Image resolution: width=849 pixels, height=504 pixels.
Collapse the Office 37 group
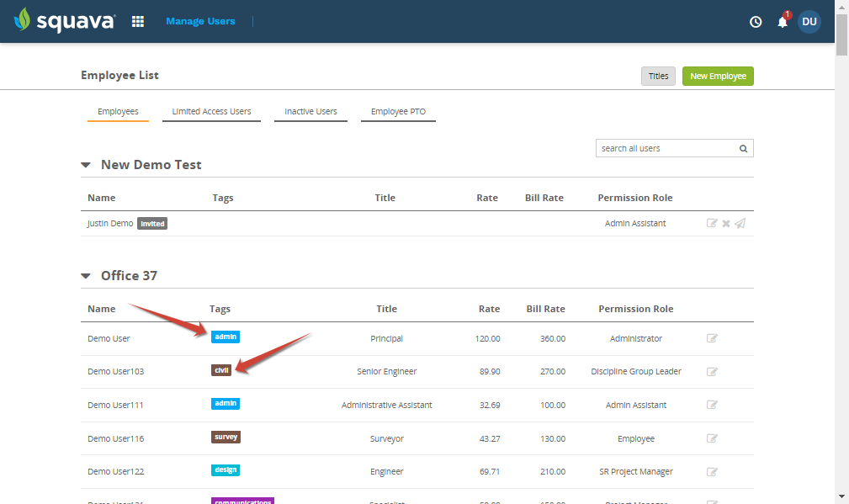(x=86, y=276)
